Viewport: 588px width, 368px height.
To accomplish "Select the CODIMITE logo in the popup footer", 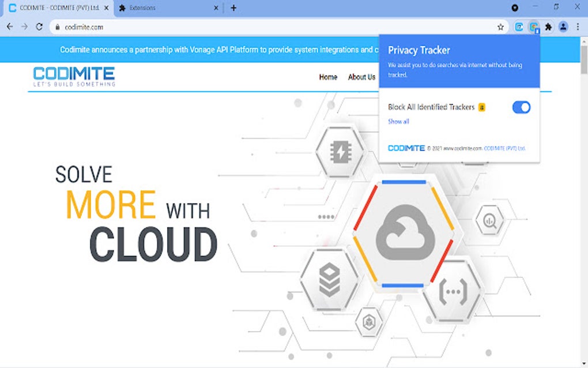I will [x=406, y=148].
